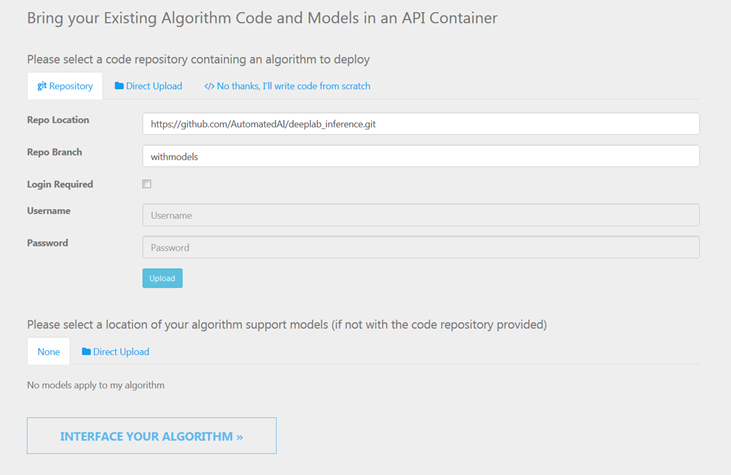Click the Repo Location input field

point(421,124)
